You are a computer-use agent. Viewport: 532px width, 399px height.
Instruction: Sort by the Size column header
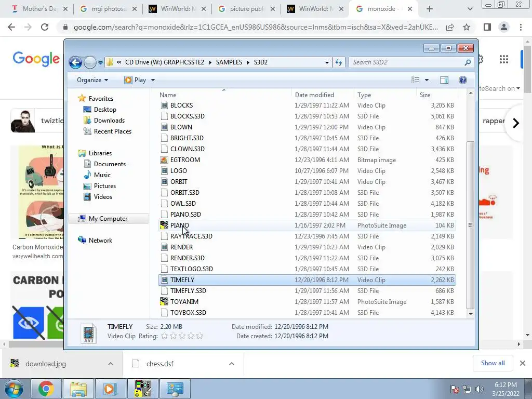tap(437, 95)
